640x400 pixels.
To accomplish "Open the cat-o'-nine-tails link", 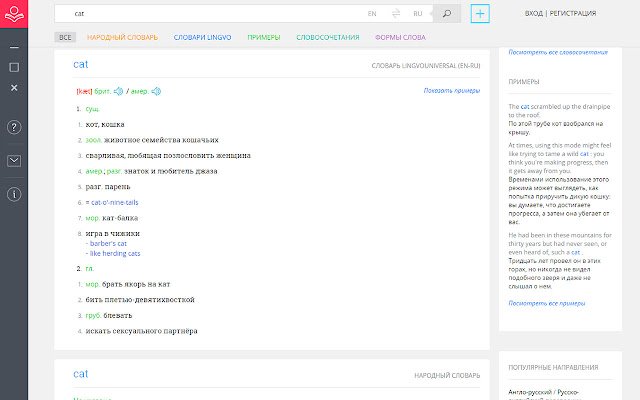I will tap(115, 202).
